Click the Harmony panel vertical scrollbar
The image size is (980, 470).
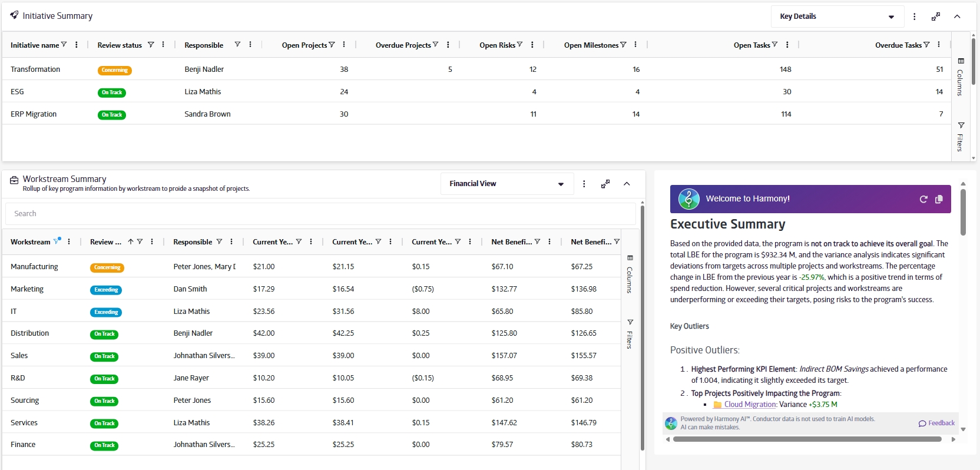963,212
